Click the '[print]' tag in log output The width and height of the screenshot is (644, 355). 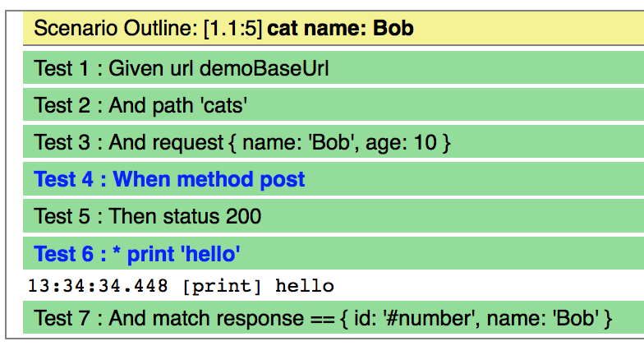222,286
